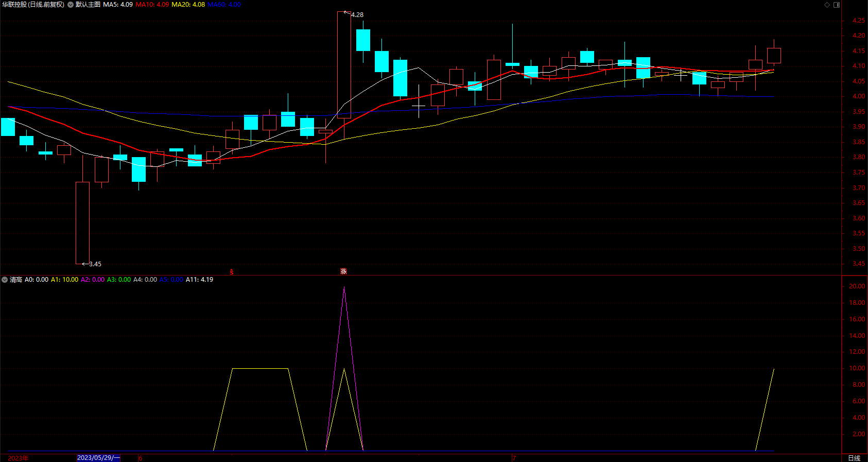Toggle the side panel layout icon
Screen dimensions: 868x462
837,5
